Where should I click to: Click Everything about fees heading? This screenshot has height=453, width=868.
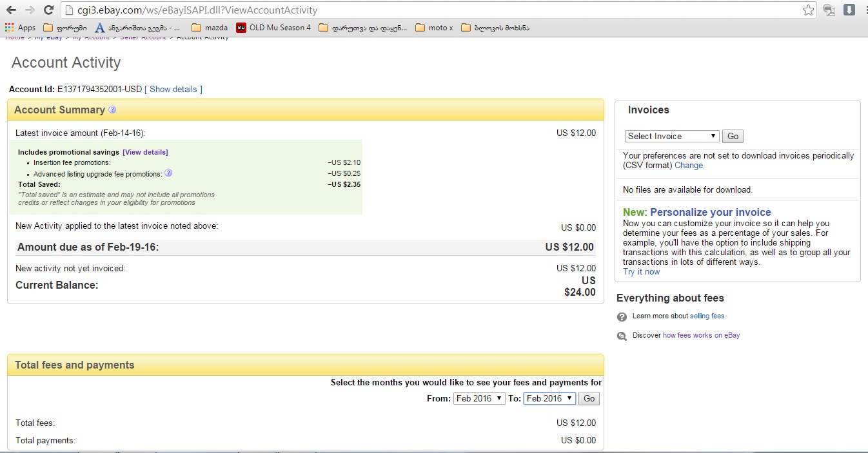[x=670, y=298]
